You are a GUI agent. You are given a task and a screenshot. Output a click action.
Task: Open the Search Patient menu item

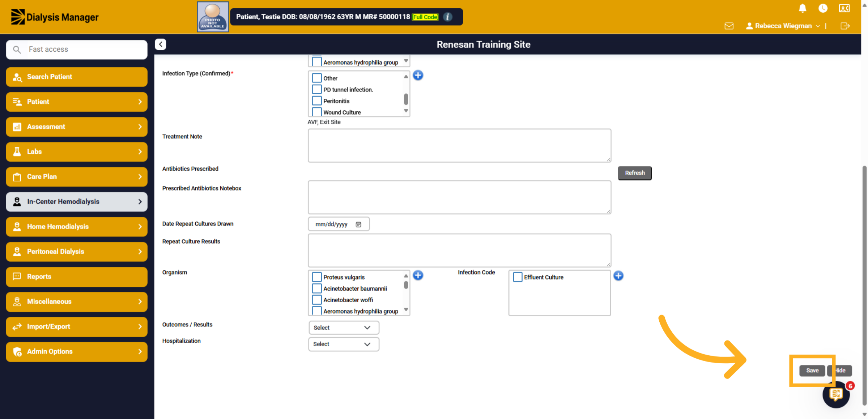(77, 77)
